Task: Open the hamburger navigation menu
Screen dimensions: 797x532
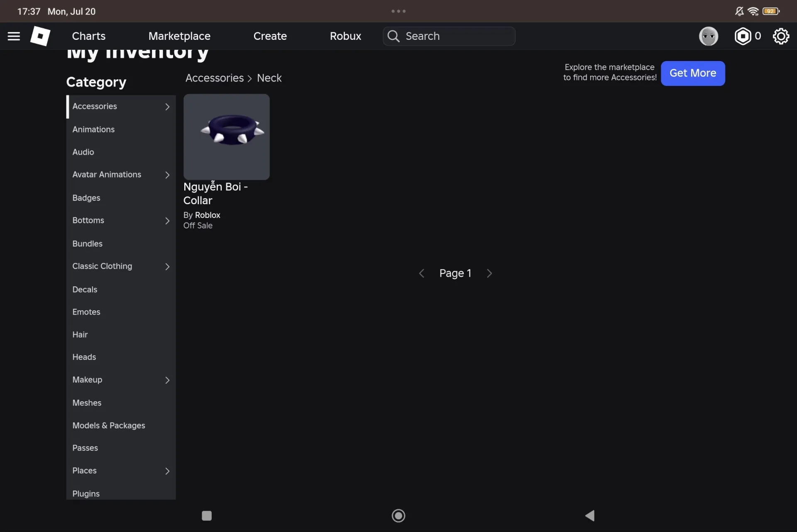Action: [14, 36]
